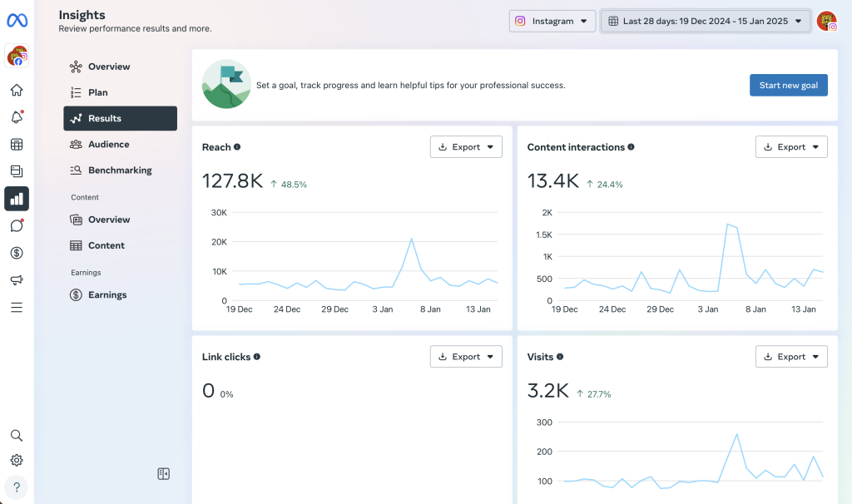This screenshot has height=504, width=852.
Task: Click the 3.2K Visits total
Action: click(x=548, y=391)
